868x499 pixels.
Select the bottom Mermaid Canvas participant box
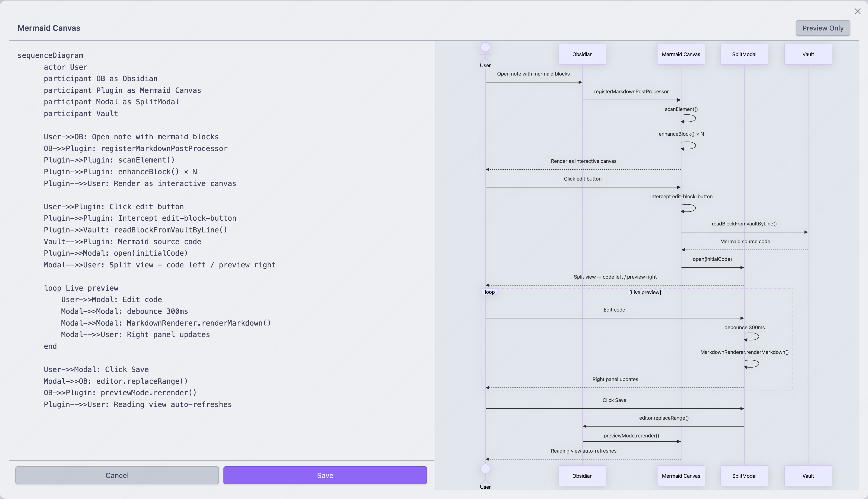(x=681, y=476)
